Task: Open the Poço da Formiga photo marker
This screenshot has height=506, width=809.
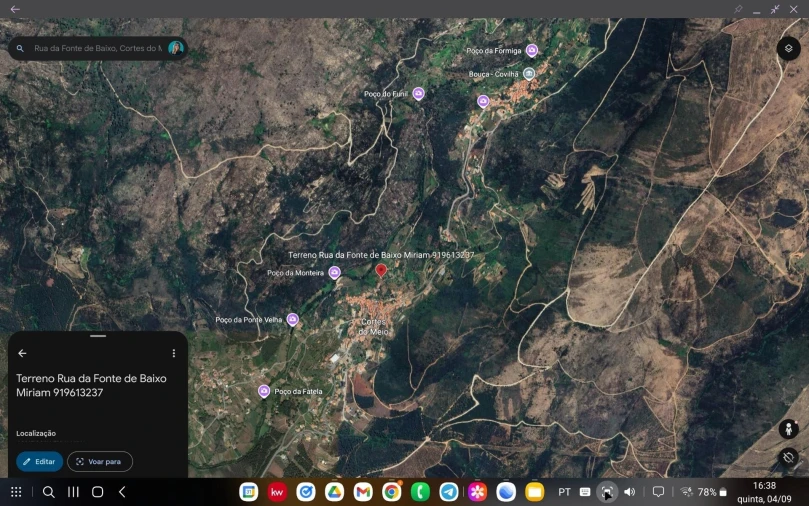Action: click(x=531, y=51)
